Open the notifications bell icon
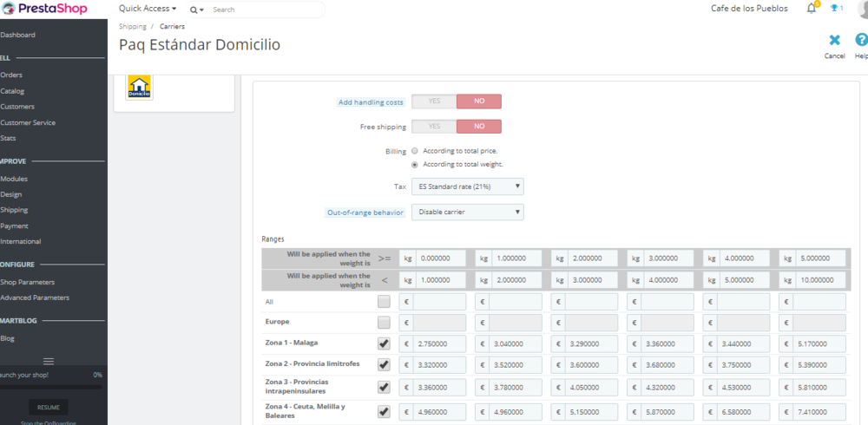The height and width of the screenshot is (425, 868). pyautogui.click(x=812, y=9)
